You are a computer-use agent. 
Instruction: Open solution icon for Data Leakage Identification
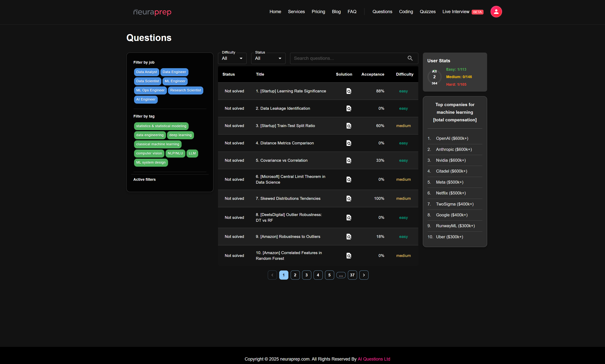point(349,108)
